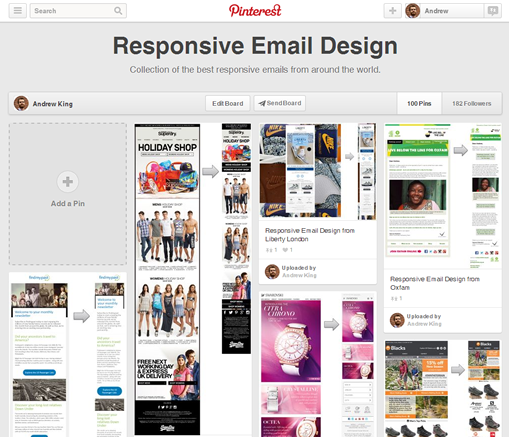Open Andrew King board owner link

53,104
